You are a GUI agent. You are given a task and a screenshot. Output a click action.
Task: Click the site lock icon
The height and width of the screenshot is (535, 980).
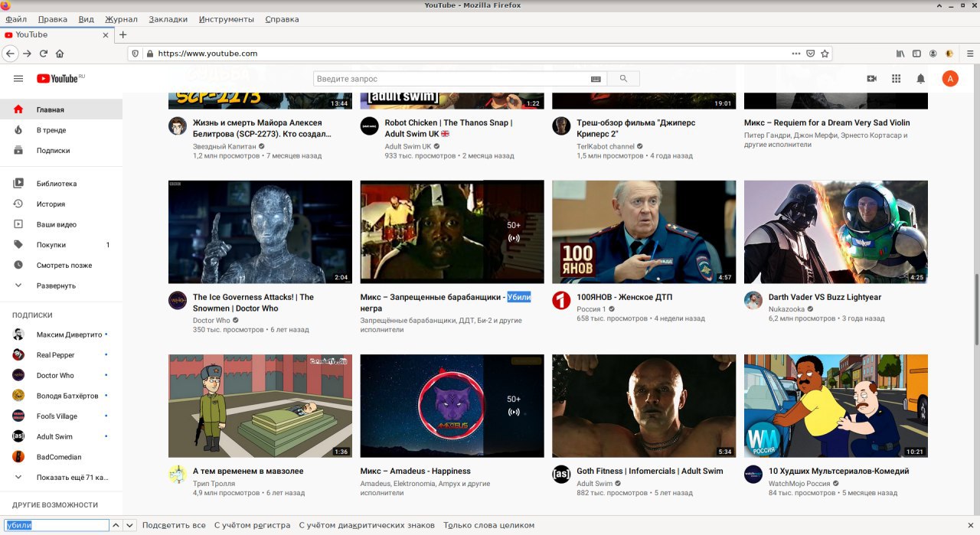tap(149, 54)
